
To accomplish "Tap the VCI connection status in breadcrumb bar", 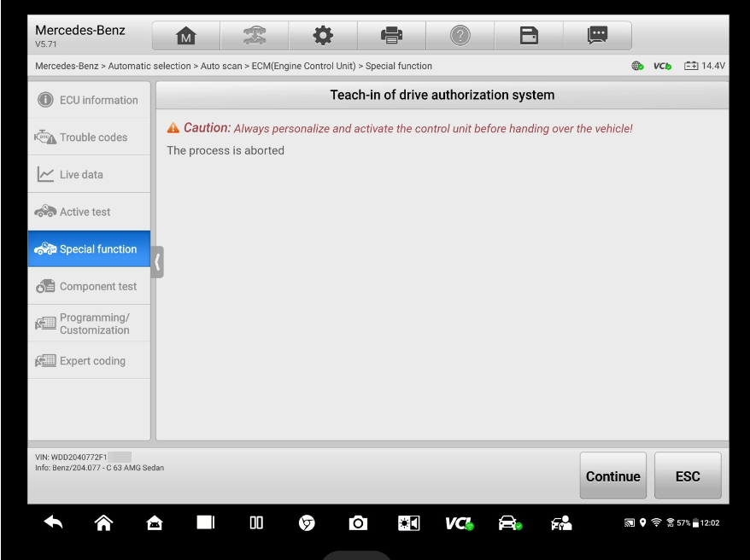I will coord(663,66).
